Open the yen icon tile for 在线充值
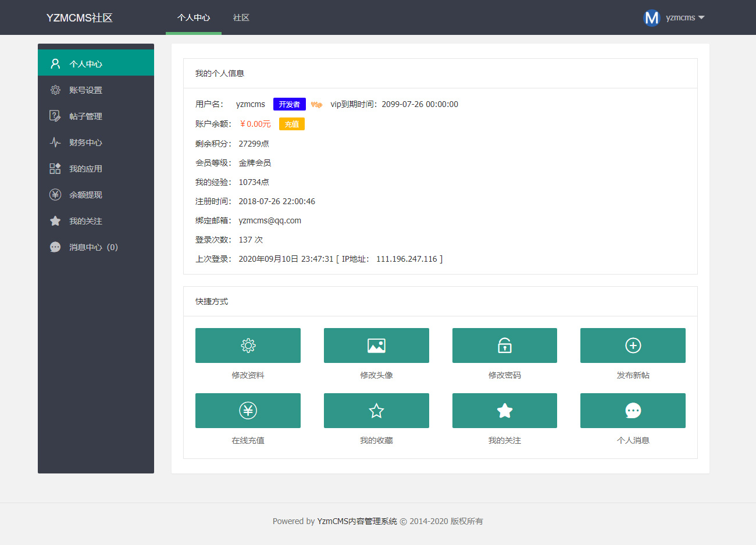 (x=248, y=411)
